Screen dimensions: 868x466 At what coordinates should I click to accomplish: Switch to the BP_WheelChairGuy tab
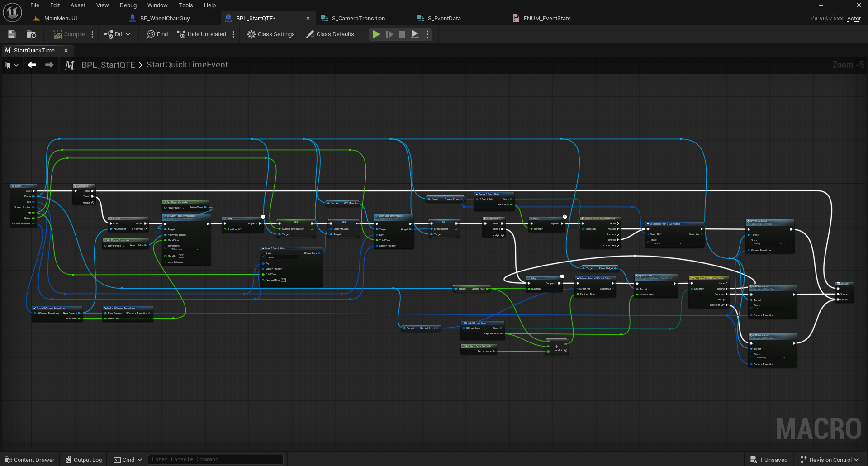[x=165, y=19]
